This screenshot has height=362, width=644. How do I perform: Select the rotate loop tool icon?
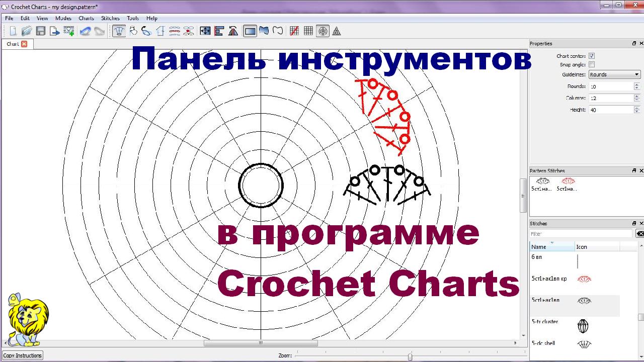coord(146,31)
